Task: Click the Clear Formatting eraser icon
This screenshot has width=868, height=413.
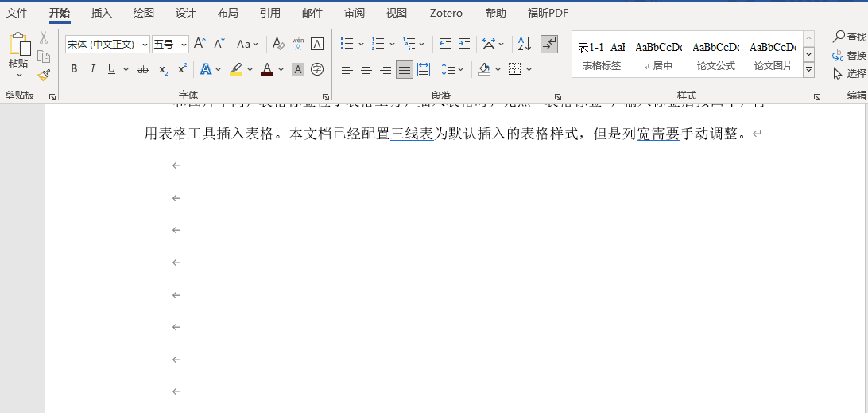Action: pos(278,44)
